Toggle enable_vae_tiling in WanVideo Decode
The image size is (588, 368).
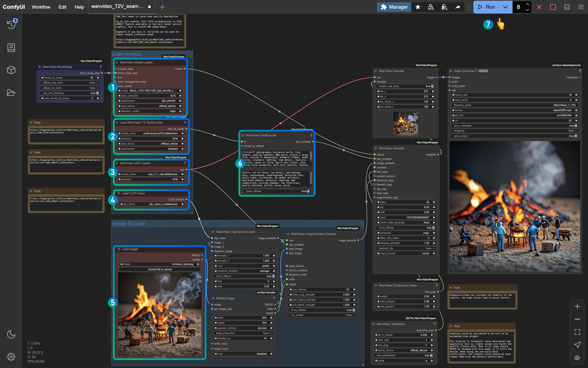pyautogui.click(x=406, y=86)
